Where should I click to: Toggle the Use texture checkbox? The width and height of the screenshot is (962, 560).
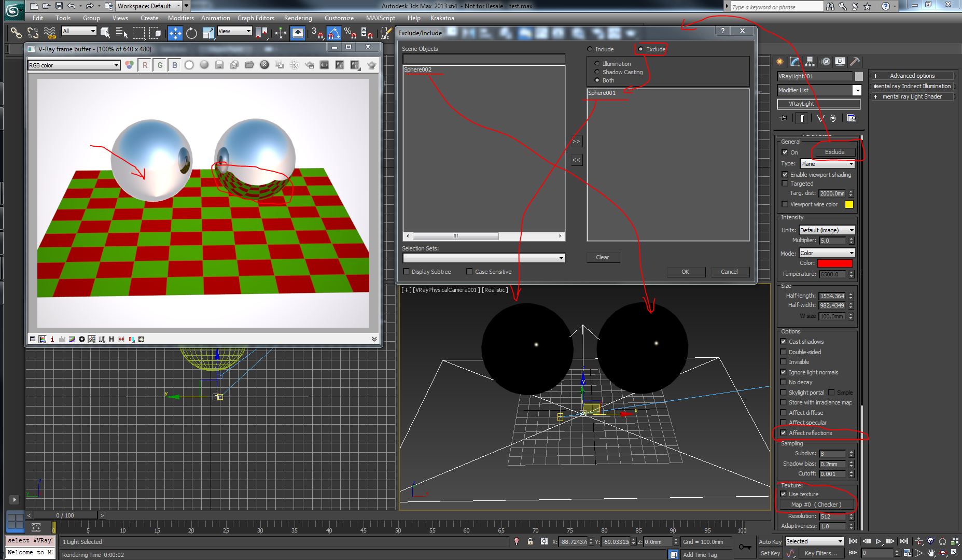click(784, 494)
